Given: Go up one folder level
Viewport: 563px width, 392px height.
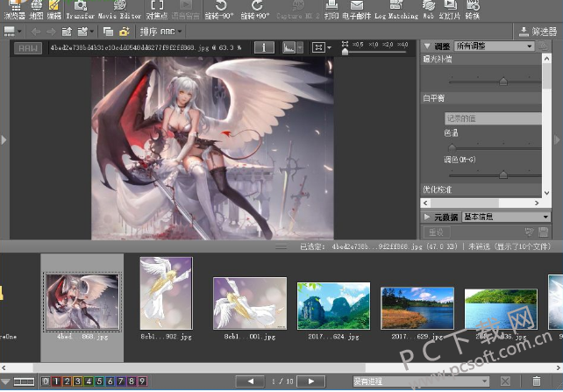Looking at the screenshot, I should point(67,32).
